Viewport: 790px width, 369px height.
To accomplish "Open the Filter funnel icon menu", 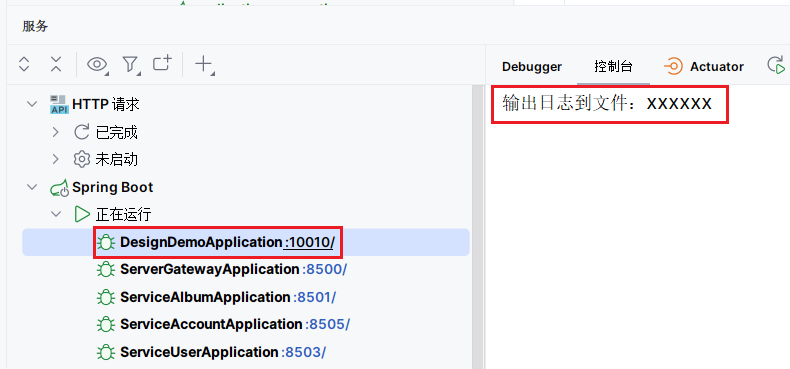I will pos(130,65).
